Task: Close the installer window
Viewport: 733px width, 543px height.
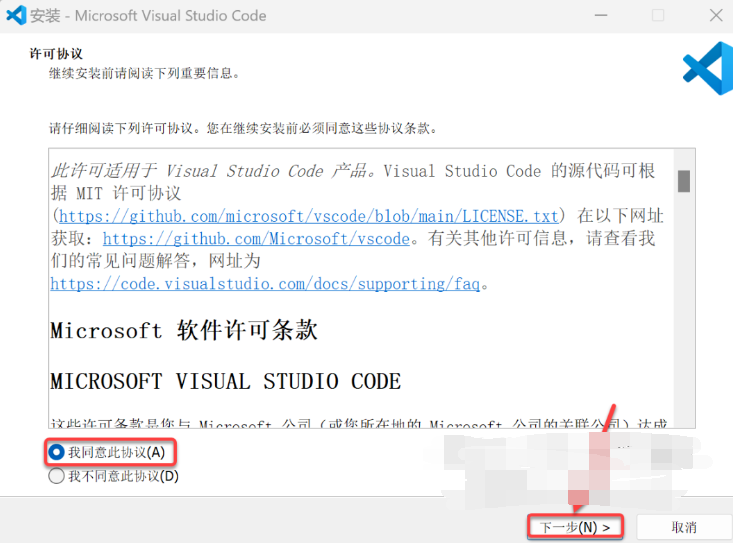Action: pos(716,15)
